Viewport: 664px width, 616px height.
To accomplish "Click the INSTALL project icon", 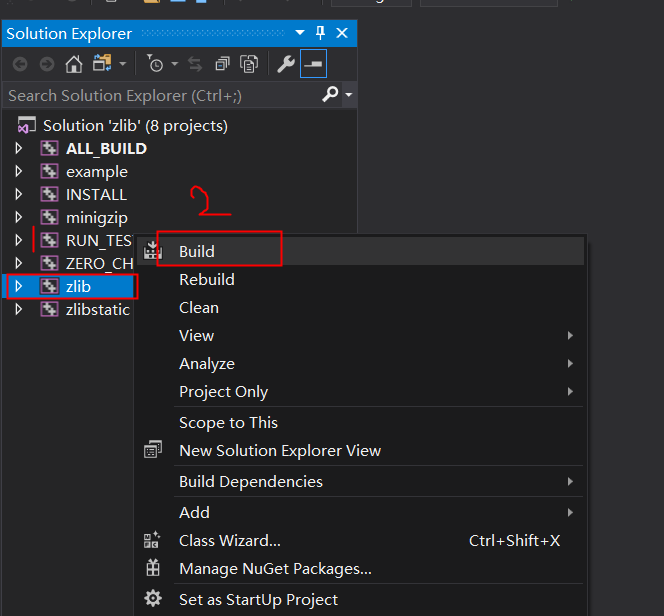I will click(x=49, y=194).
